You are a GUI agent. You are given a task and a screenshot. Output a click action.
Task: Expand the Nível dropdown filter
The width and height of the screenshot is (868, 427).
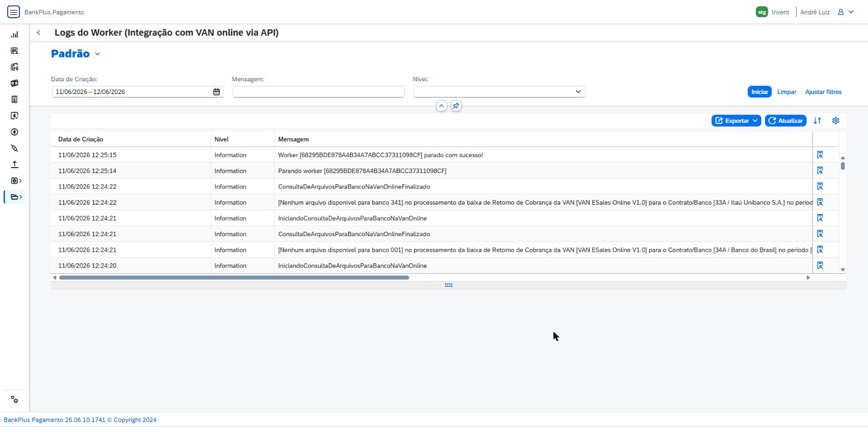click(x=578, y=92)
